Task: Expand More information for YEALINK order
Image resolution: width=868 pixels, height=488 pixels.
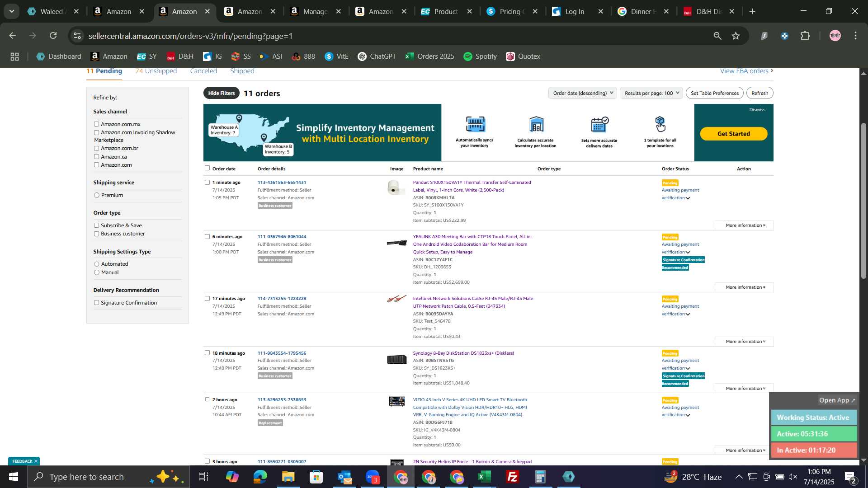Action: 744,287
